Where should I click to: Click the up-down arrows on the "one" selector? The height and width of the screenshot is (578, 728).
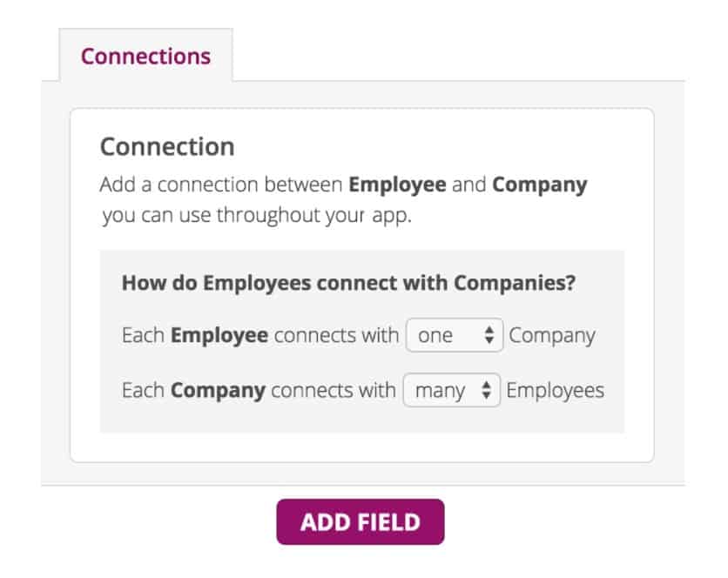(489, 335)
